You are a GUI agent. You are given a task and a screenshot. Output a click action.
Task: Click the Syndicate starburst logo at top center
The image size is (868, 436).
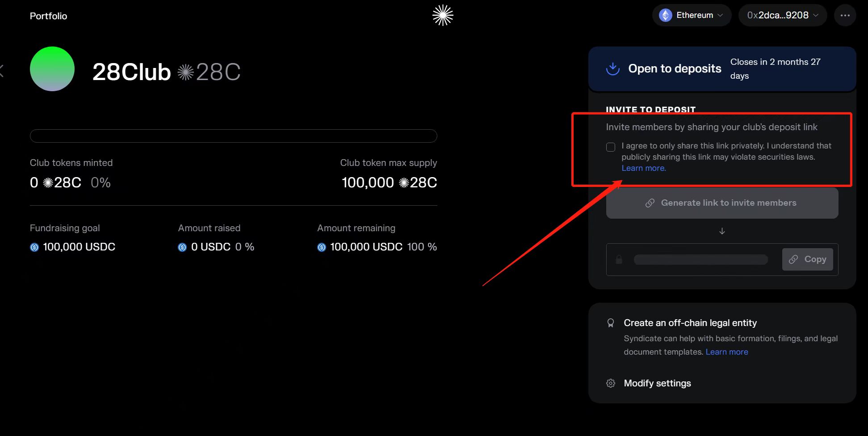[442, 16]
